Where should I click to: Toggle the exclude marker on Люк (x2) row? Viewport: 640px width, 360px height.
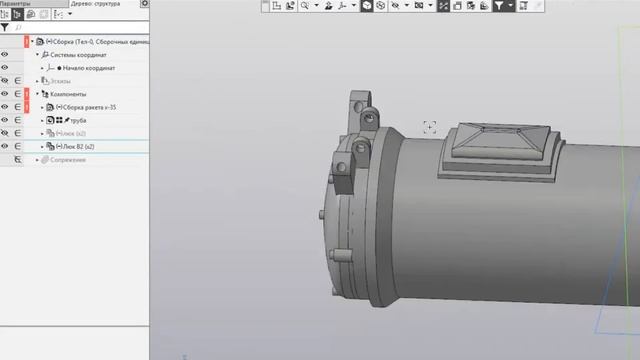(x=18, y=133)
